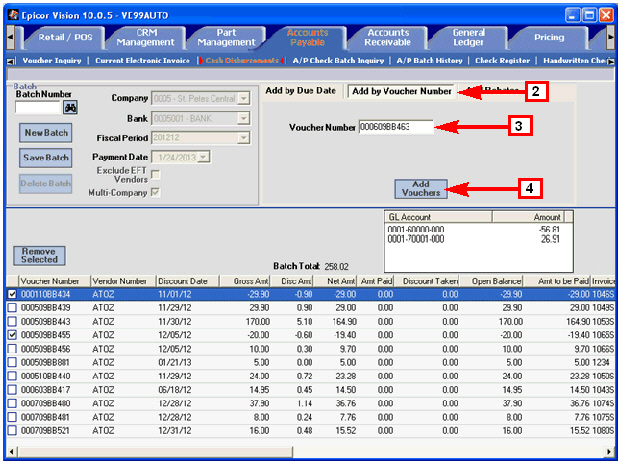Viewport: 621px width, 466px height.
Task: Select Add by Due Date tab
Action: [301, 91]
